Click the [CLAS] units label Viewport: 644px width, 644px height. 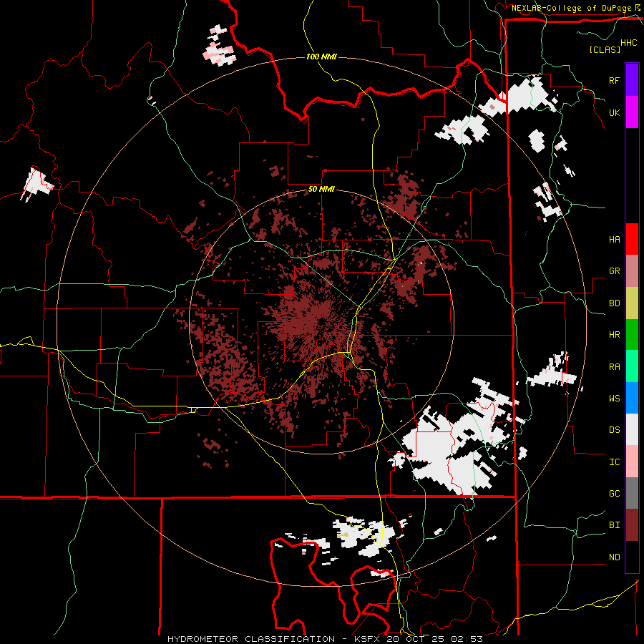(605, 49)
